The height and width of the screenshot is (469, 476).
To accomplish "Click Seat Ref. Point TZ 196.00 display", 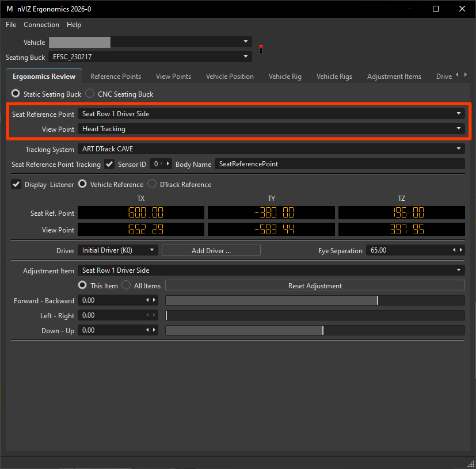I will point(401,212).
